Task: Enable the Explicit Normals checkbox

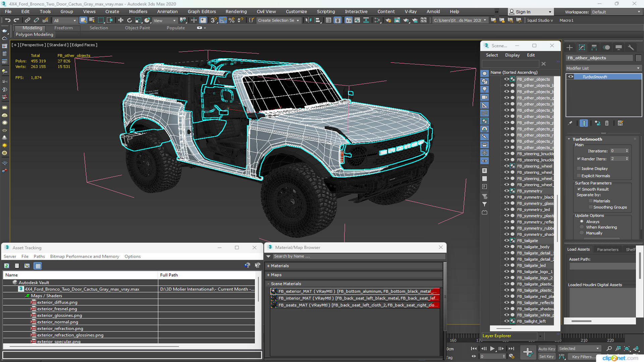Action: click(579, 176)
